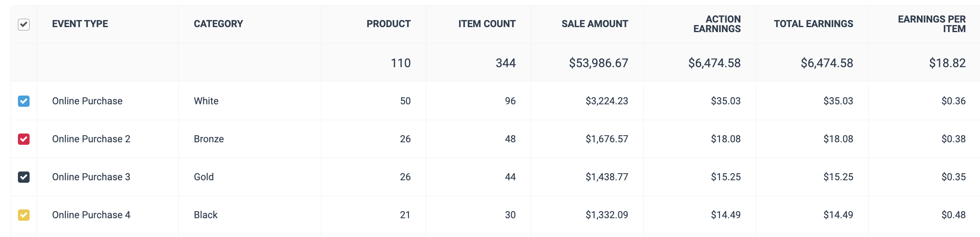Viewport: 980px width, 237px height.
Task: Click the $53,986.67 total sale amount
Action: pos(598,63)
